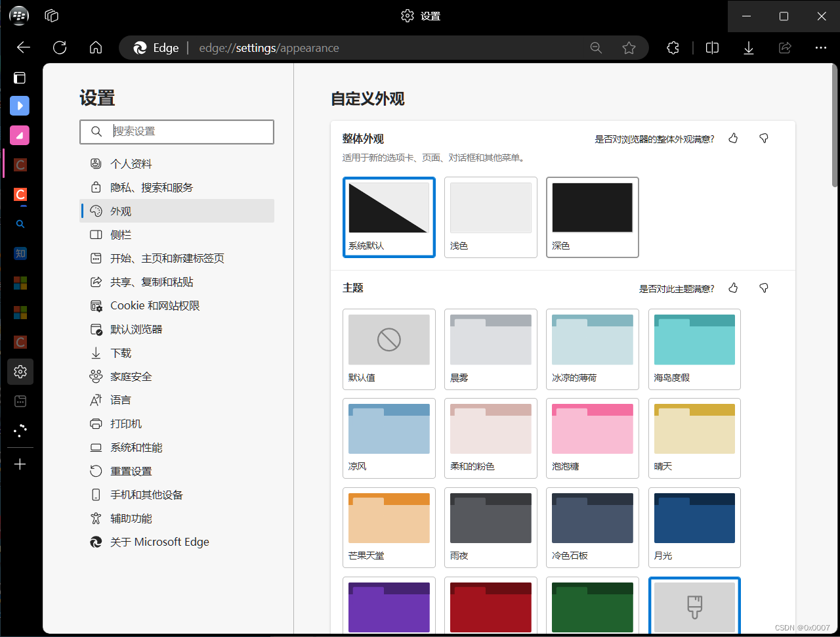Choose the 雨夜 theme
The height and width of the screenshot is (637, 840).
491,527
